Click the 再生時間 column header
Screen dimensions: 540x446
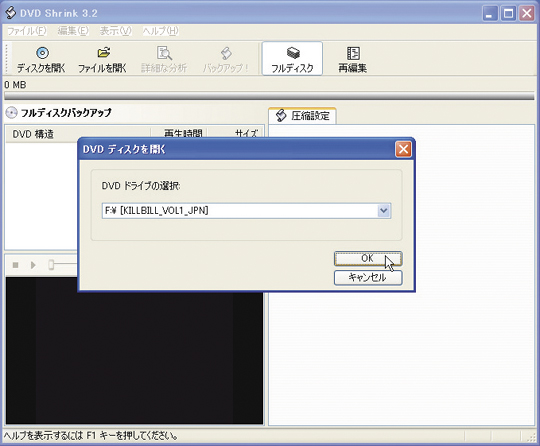[x=180, y=133]
